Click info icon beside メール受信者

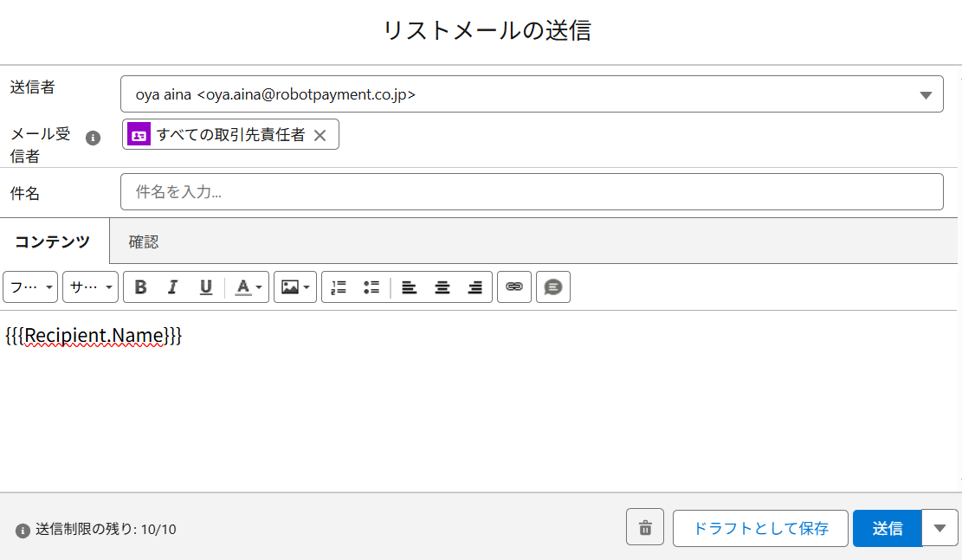(x=94, y=138)
